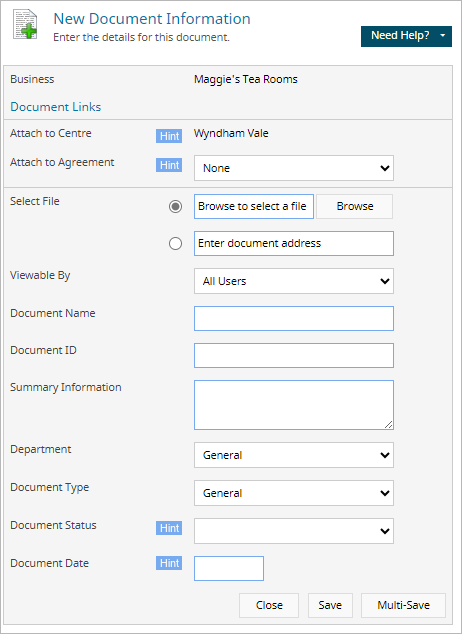Click the Document Date input field
The width and height of the screenshot is (462, 634).
tap(229, 568)
